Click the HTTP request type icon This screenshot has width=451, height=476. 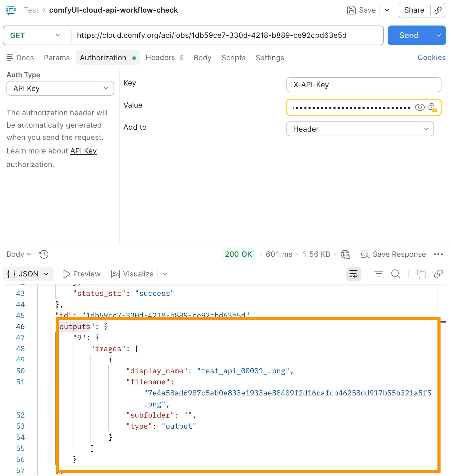coord(11,10)
